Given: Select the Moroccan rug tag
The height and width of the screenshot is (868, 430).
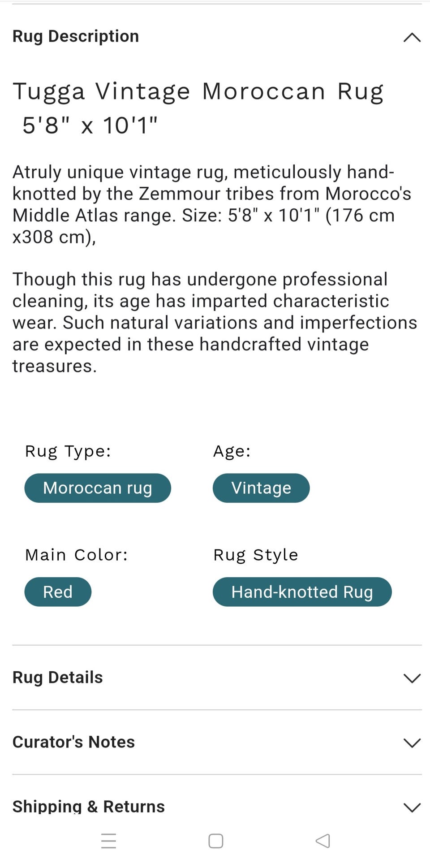Looking at the screenshot, I should pos(98,488).
